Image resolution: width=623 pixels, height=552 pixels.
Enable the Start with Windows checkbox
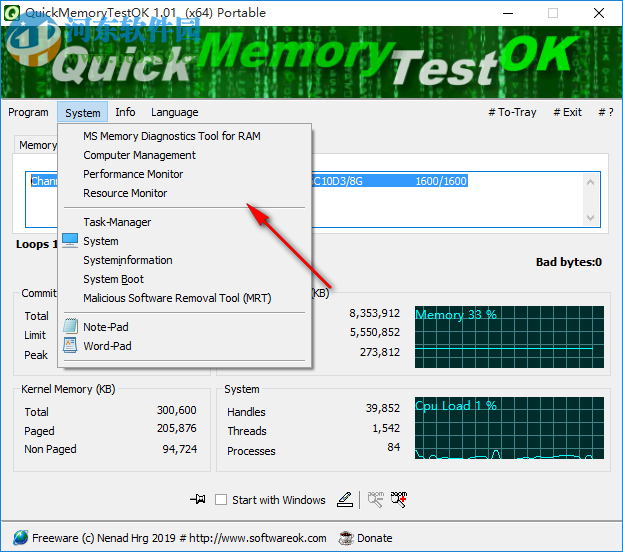pos(221,500)
